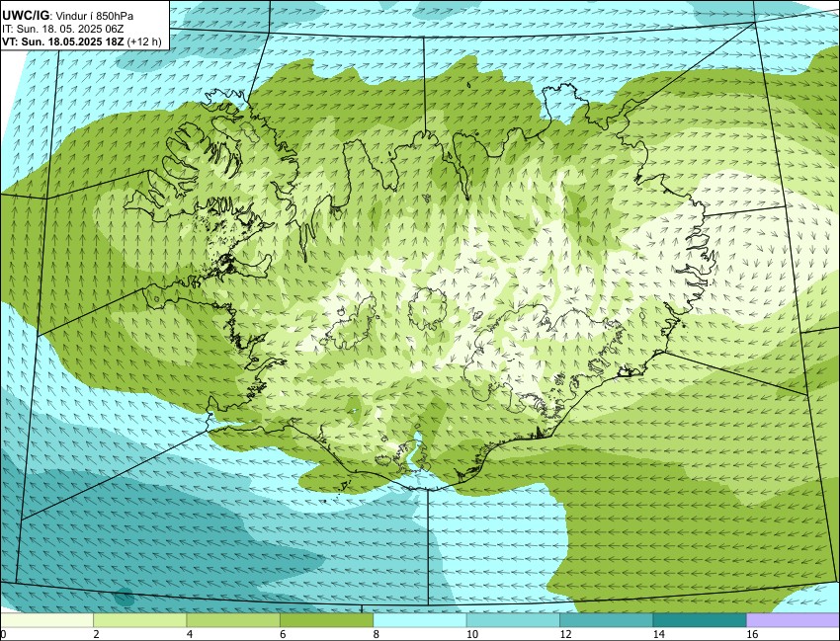Click the '(+12 h)' forecast offset text
Image resolution: width=840 pixels, height=641 pixels.
(144, 41)
